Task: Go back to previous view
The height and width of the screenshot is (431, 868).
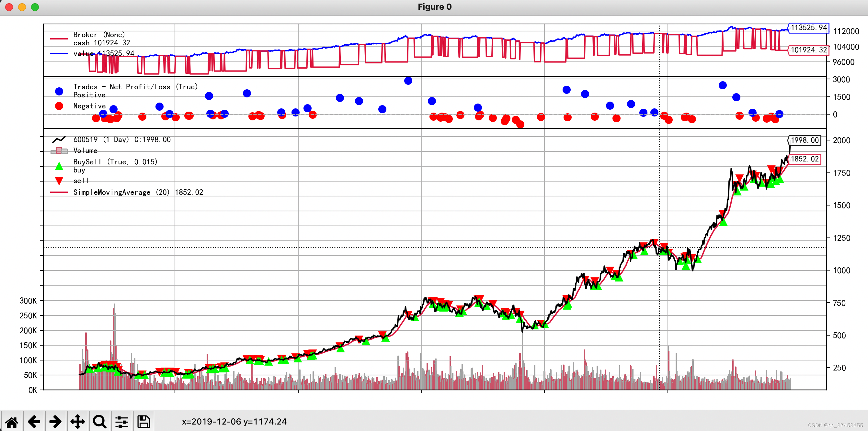Action: point(34,422)
